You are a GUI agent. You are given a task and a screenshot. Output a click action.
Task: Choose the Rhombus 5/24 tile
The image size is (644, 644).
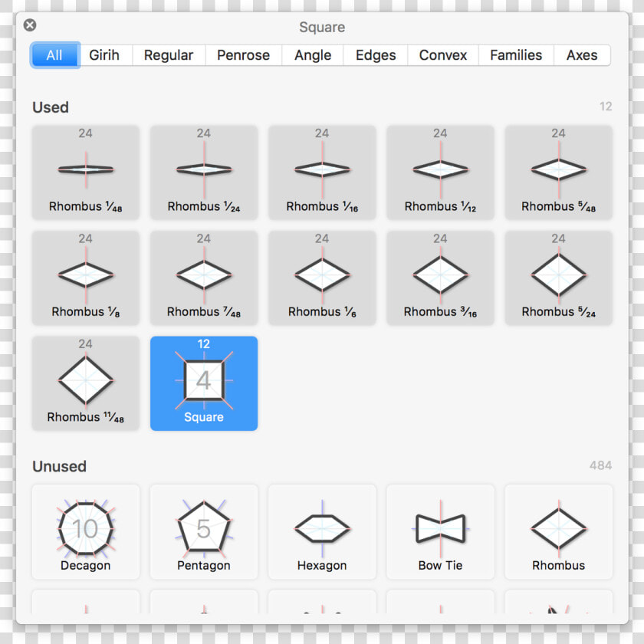click(559, 278)
